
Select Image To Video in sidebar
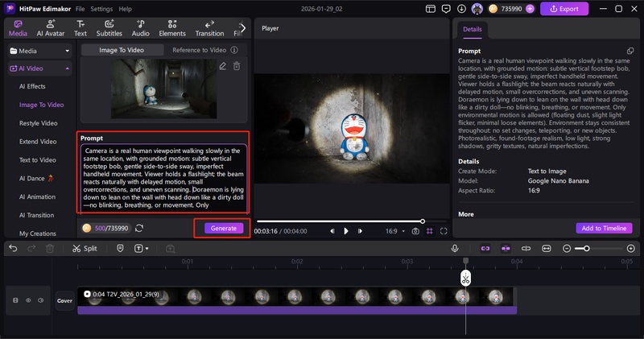click(41, 105)
